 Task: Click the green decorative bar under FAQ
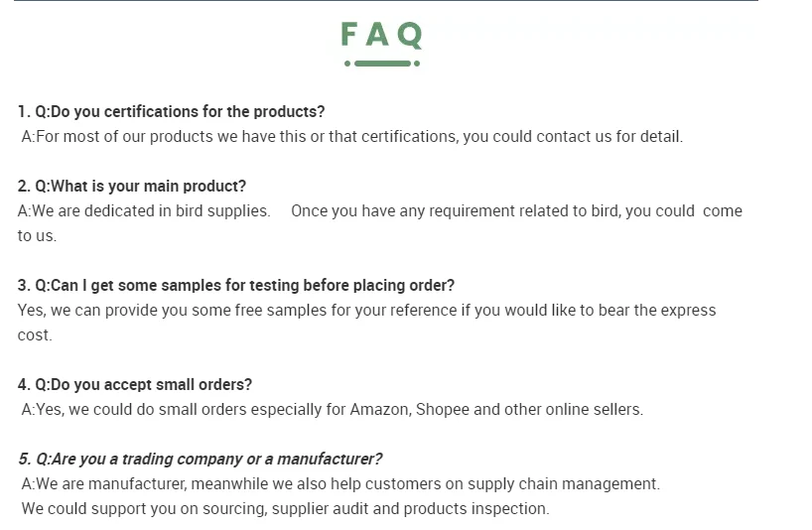[382, 64]
